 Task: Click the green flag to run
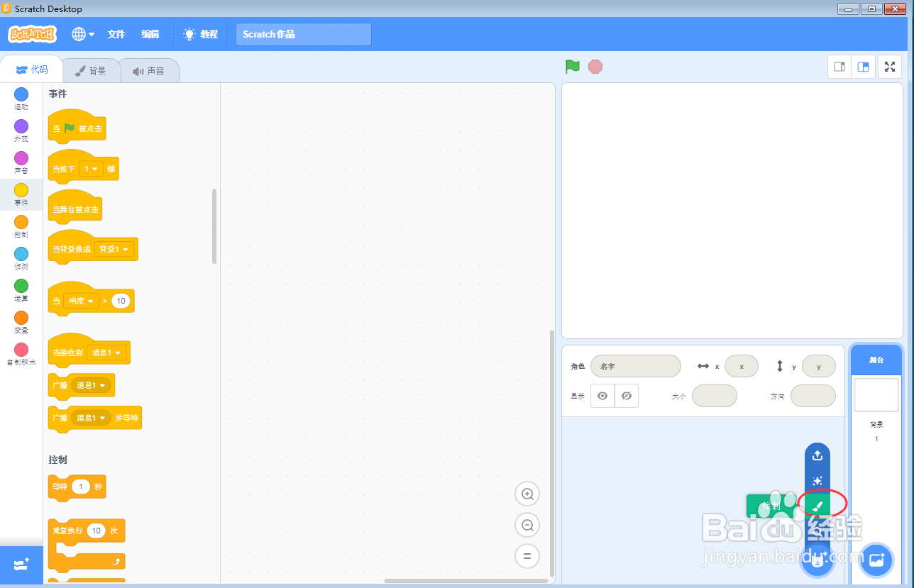click(573, 67)
